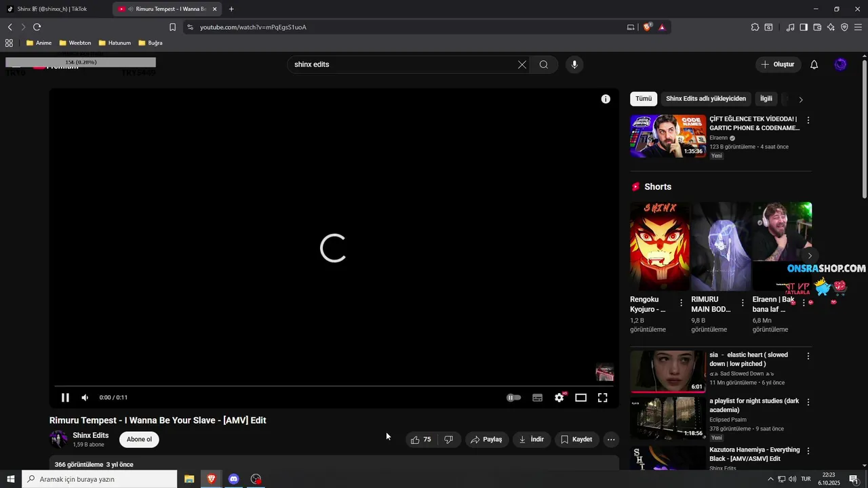
Task: Save the video with Kaydet
Action: coord(576,439)
